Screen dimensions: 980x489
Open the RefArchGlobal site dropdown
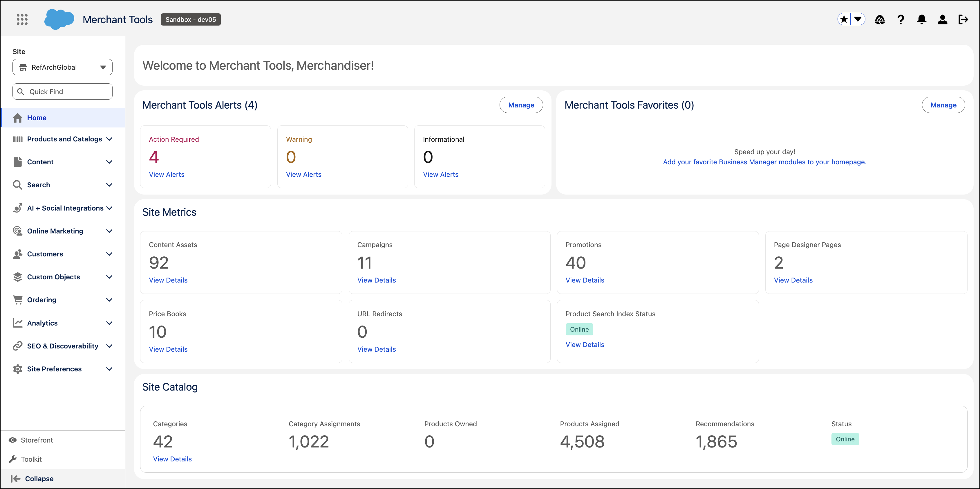[62, 67]
